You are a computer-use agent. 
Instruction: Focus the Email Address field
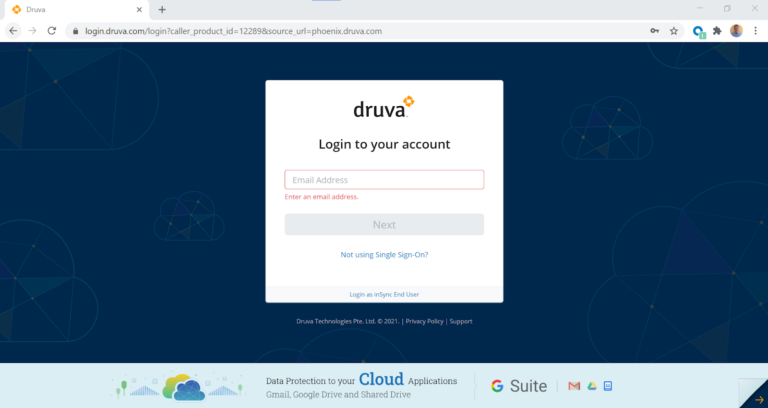pyautogui.click(x=384, y=180)
